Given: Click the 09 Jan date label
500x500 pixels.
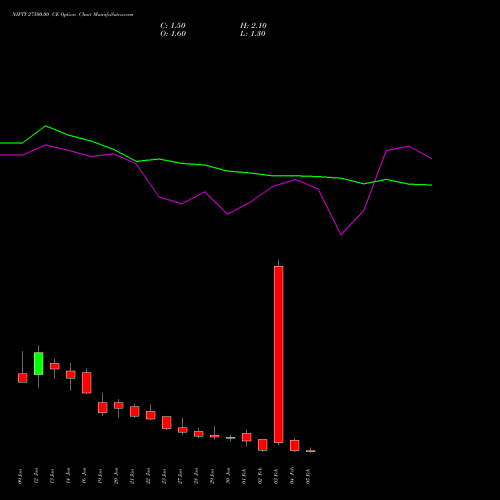Looking at the screenshot, I should [x=21, y=476].
